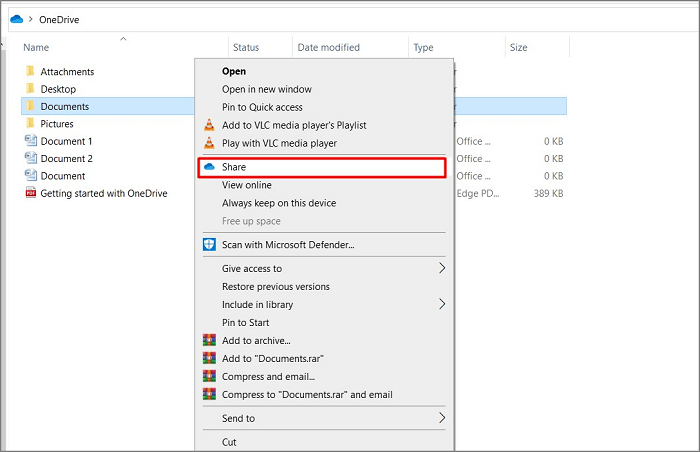Click the WinRAR icon beside Compress and email
The image size is (700, 452).
pos(208,377)
